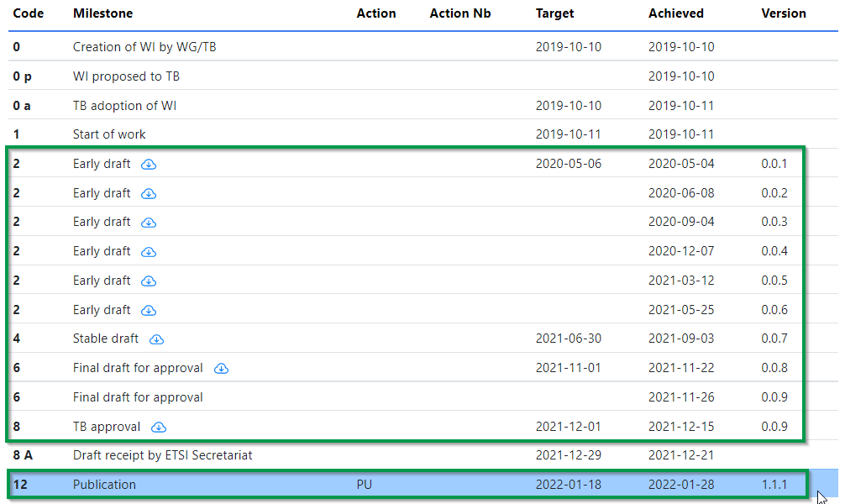Download the Early draft version 0.0.6
The image size is (845, 504).
click(149, 311)
